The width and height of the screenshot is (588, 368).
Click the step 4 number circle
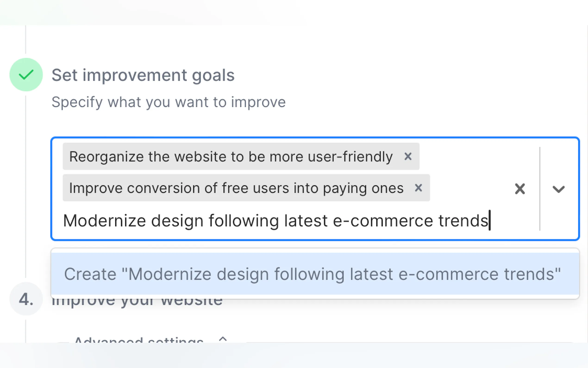tap(26, 299)
